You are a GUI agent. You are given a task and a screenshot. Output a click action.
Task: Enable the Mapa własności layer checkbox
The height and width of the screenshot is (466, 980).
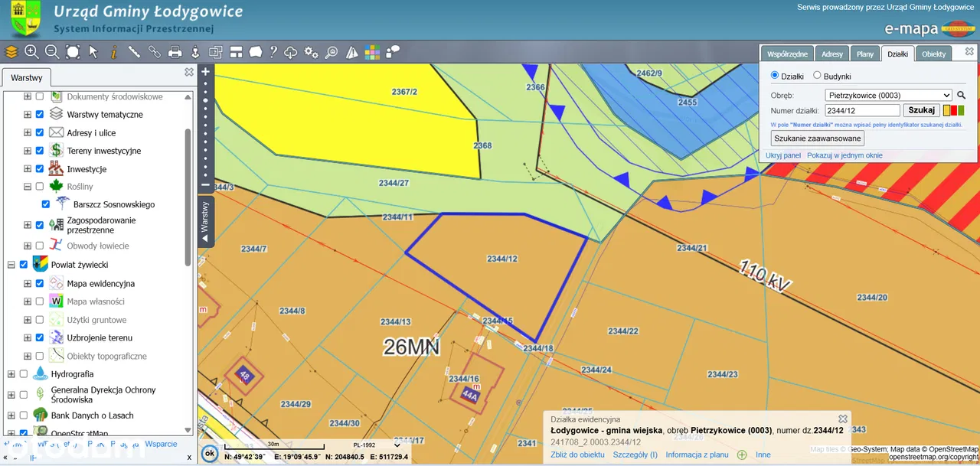[40, 301]
